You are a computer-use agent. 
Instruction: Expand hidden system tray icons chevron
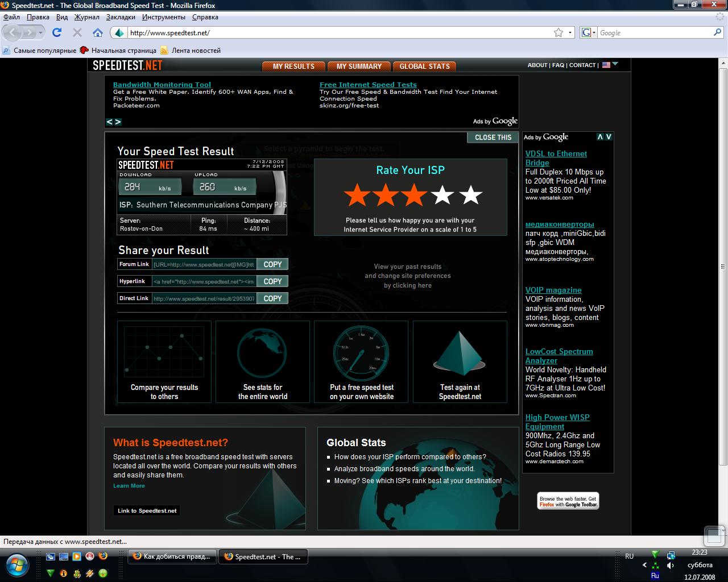coord(644,566)
